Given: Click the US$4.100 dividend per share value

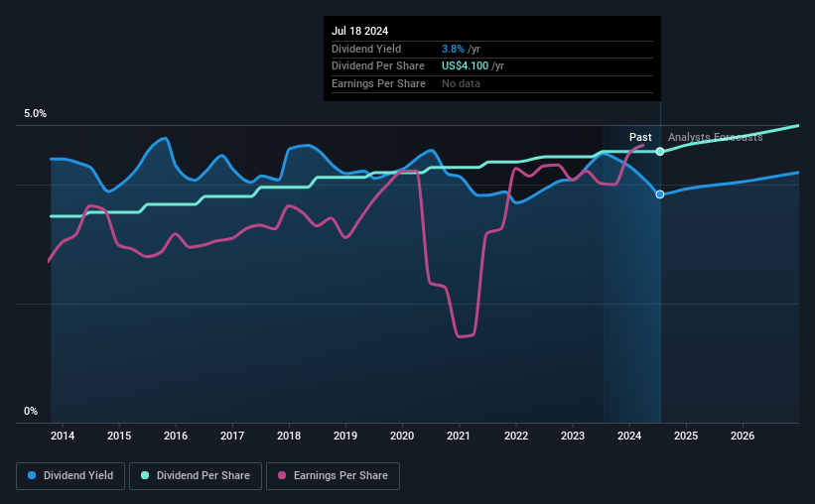Looking at the screenshot, I should tap(466, 66).
